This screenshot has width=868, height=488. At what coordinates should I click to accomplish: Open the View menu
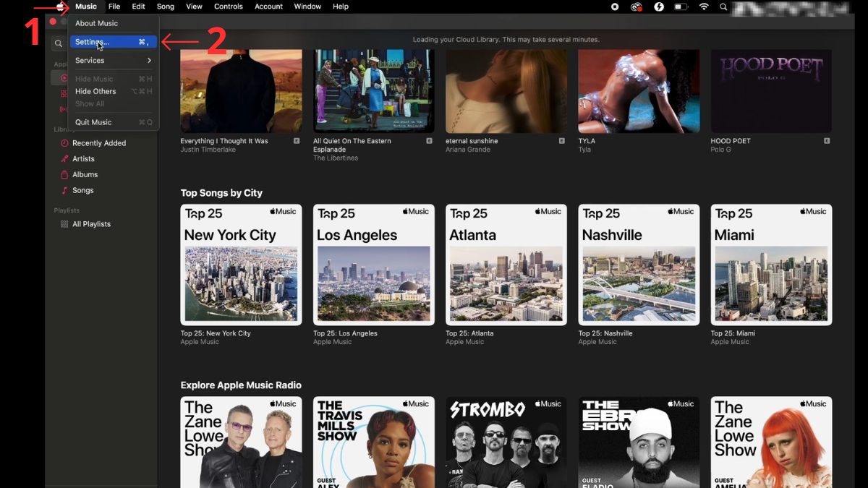pyautogui.click(x=194, y=7)
